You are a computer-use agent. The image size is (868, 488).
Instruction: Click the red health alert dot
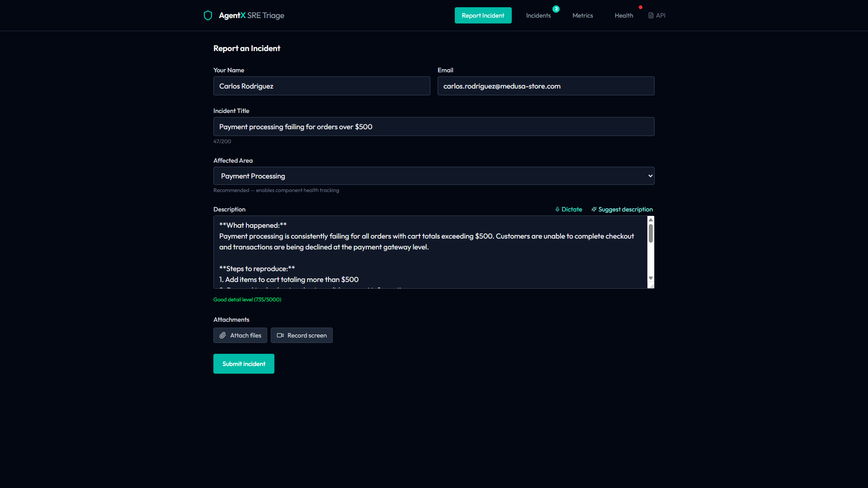[x=642, y=7]
